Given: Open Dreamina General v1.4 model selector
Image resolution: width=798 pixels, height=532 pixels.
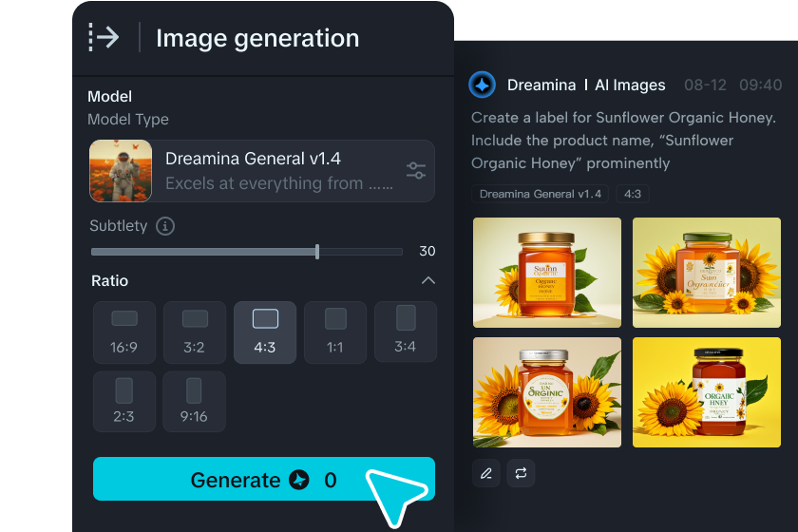Looking at the screenshot, I should pyautogui.click(x=261, y=171).
